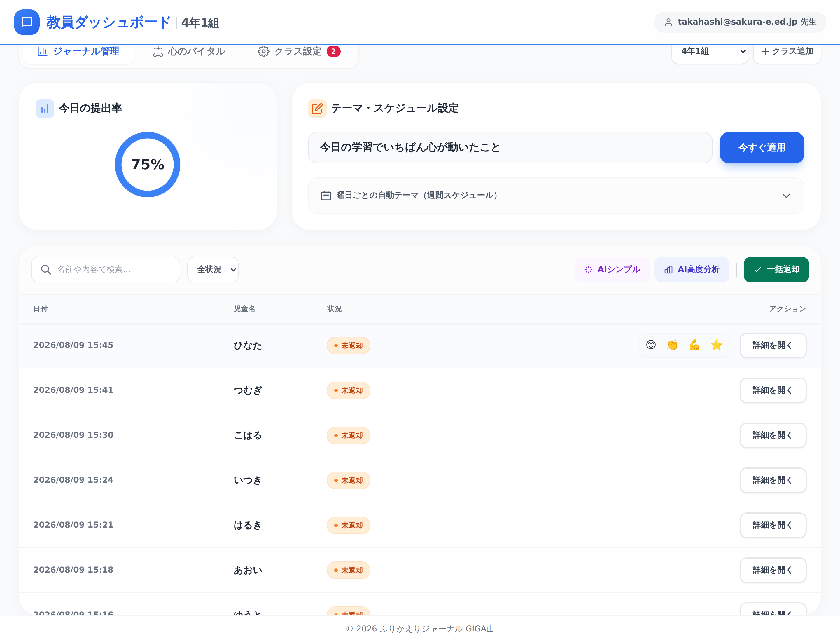Click the user avatar icon by the email
Viewport: 840px width, 642px height.
tap(668, 22)
